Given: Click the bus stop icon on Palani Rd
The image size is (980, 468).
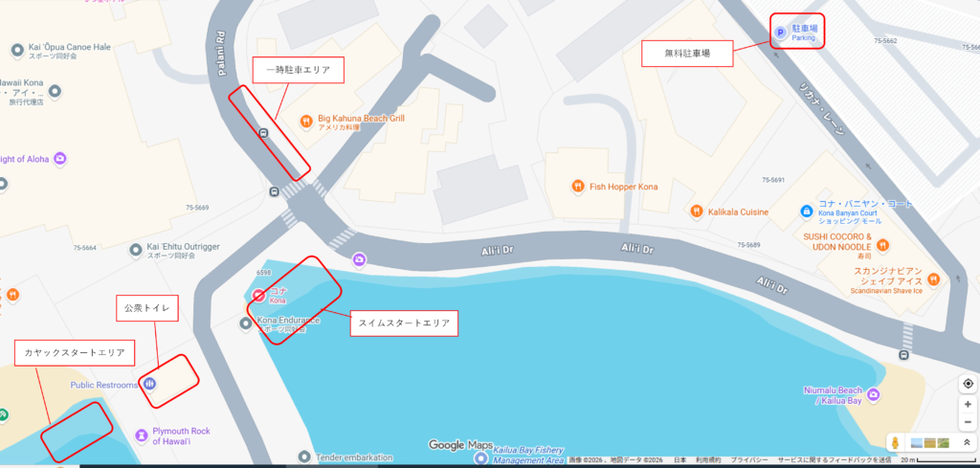Looking at the screenshot, I should [264, 132].
